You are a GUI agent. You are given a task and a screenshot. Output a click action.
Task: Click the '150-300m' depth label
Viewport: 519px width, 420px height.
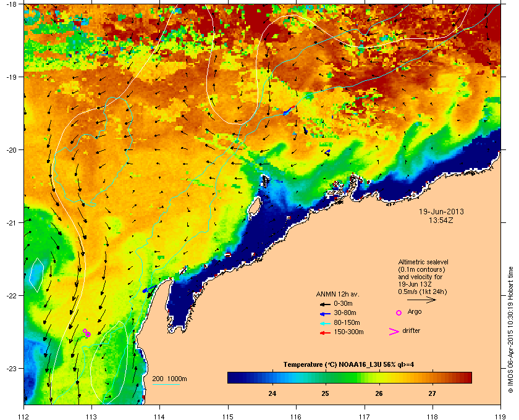tap(348, 332)
